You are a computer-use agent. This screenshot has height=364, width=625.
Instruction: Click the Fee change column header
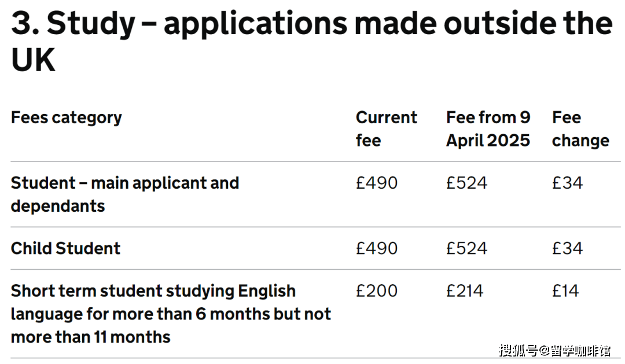coord(581,129)
